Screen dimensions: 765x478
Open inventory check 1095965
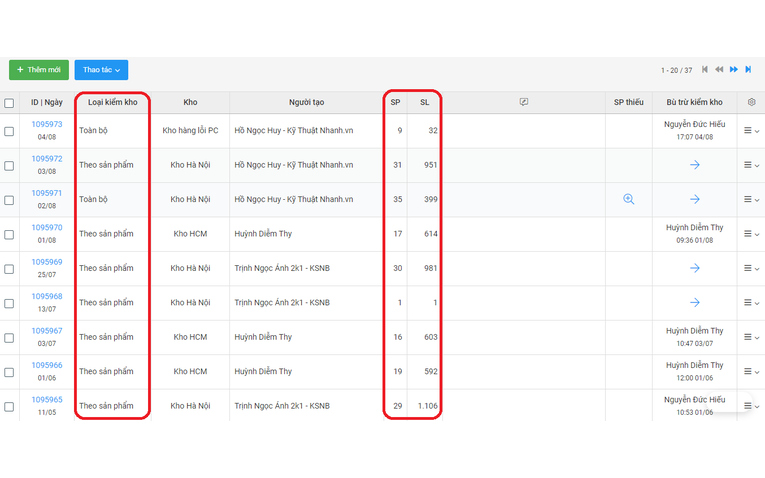point(47,399)
